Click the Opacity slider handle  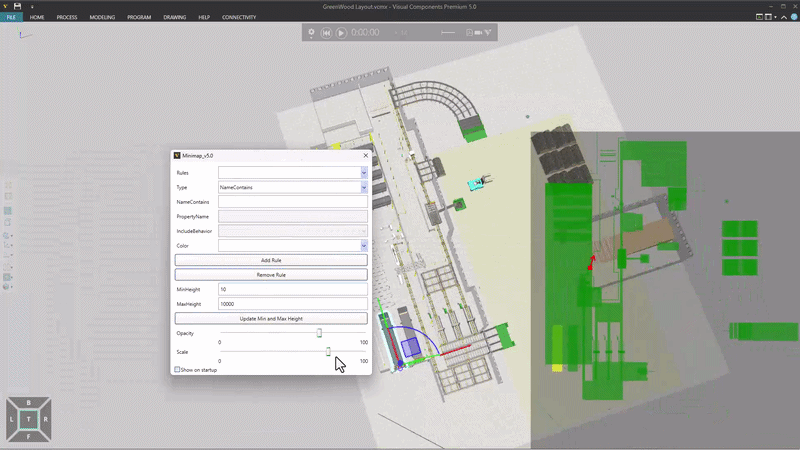(319, 333)
